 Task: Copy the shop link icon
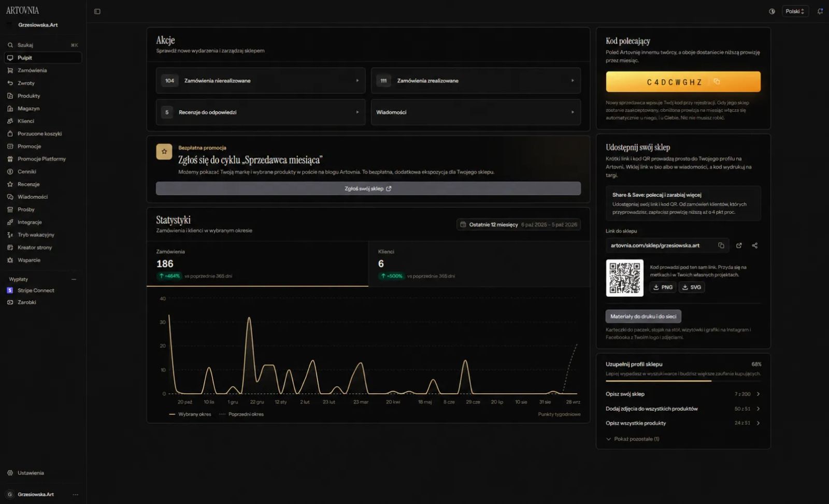tap(721, 246)
